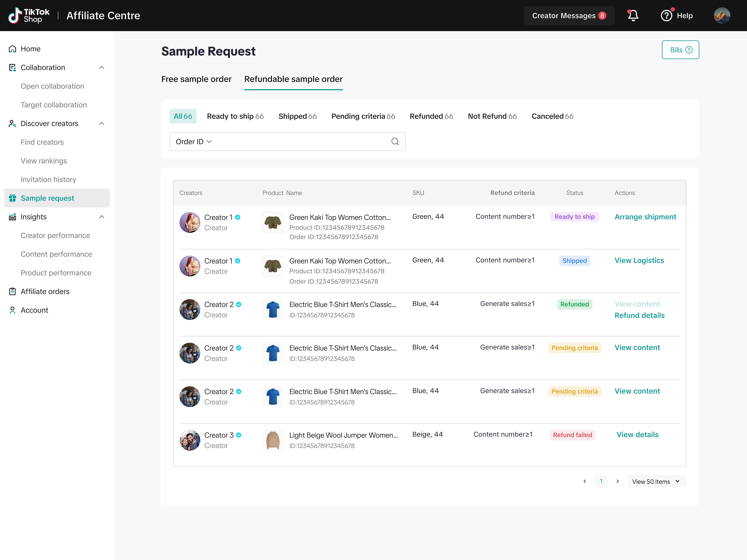
Task: Click verified badge next to Creator 3
Action: click(x=239, y=435)
